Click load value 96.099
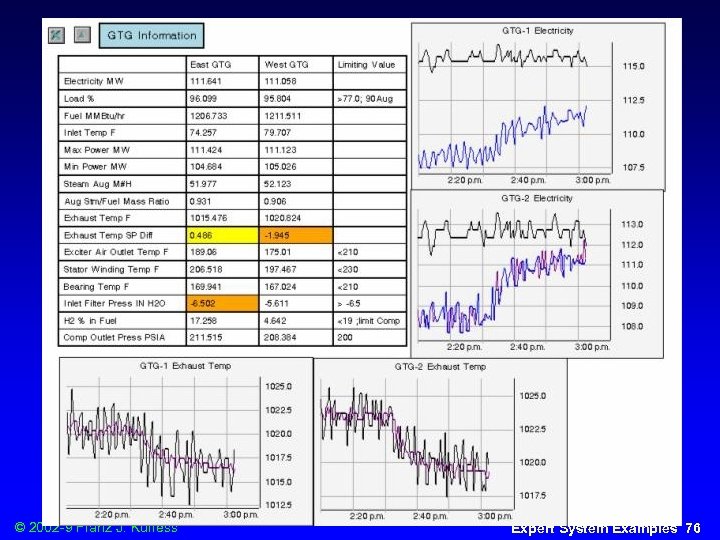 tap(203, 99)
